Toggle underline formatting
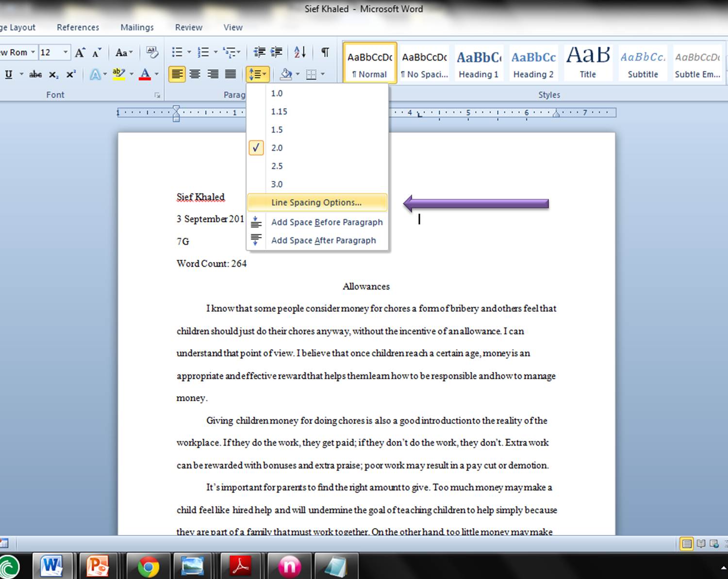Image resolution: width=728 pixels, height=579 pixels. pyautogui.click(x=8, y=74)
